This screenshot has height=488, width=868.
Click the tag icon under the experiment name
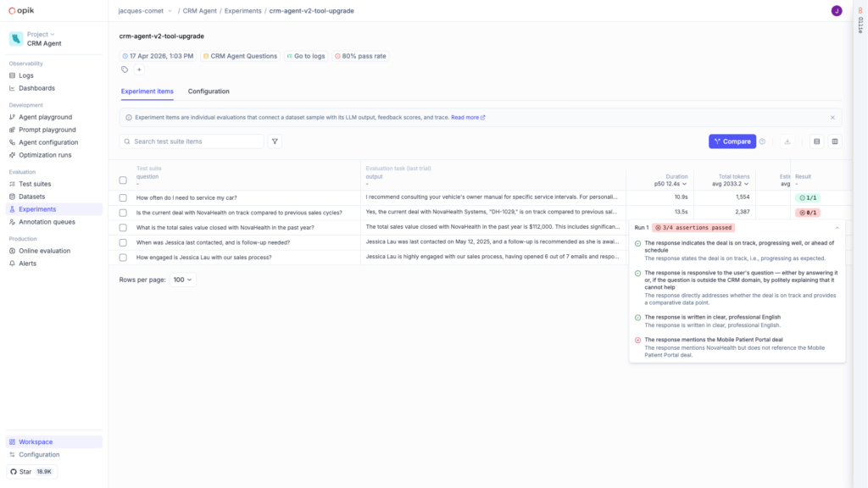tap(124, 69)
